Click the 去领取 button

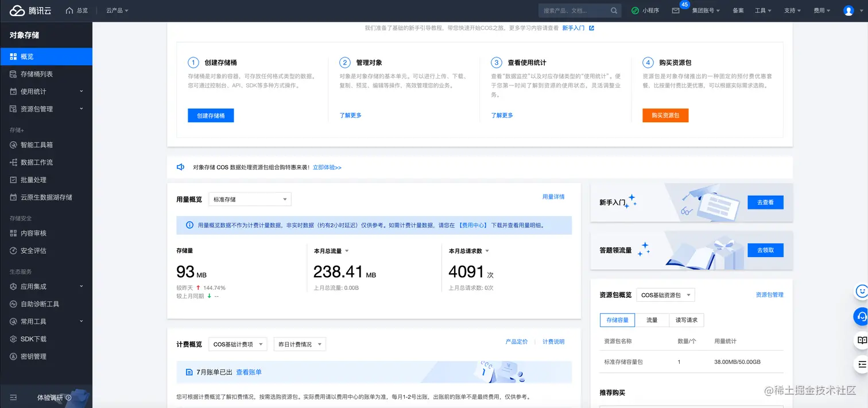[x=765, y=250]
